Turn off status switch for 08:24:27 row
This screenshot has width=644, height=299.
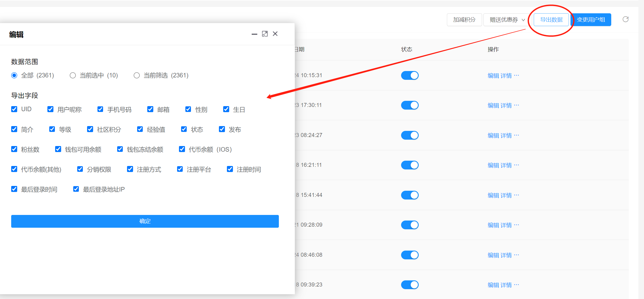pos(410,135)
